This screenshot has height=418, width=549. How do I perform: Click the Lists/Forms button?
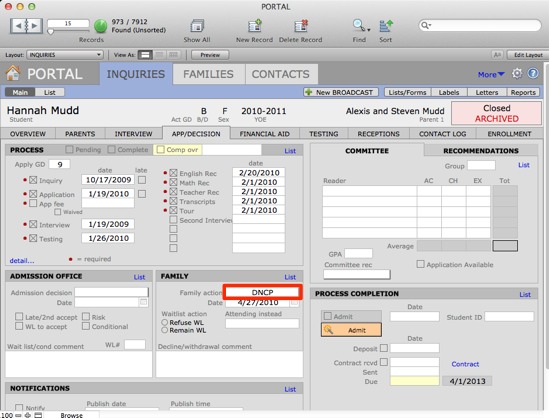[408, 92]
